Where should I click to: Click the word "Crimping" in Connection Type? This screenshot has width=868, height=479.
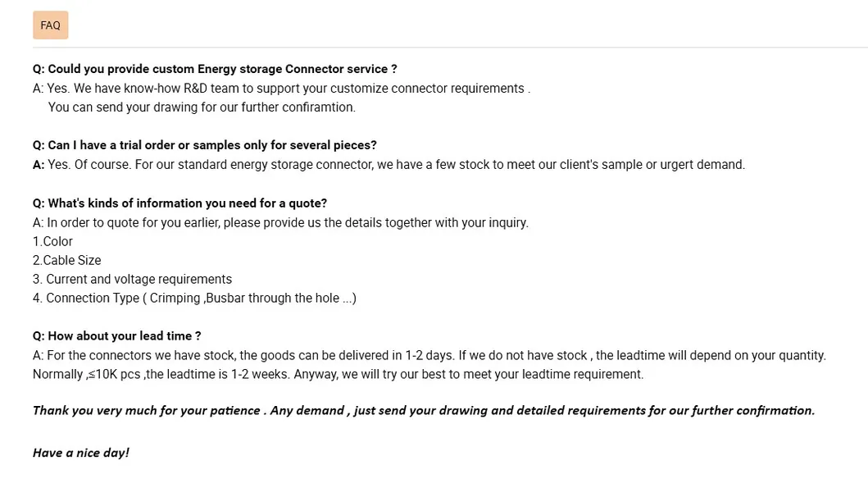tap(175, 298)
